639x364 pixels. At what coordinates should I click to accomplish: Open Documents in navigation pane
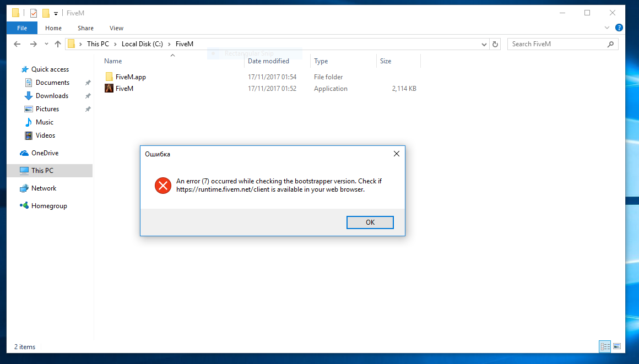(x=52, y=83)
